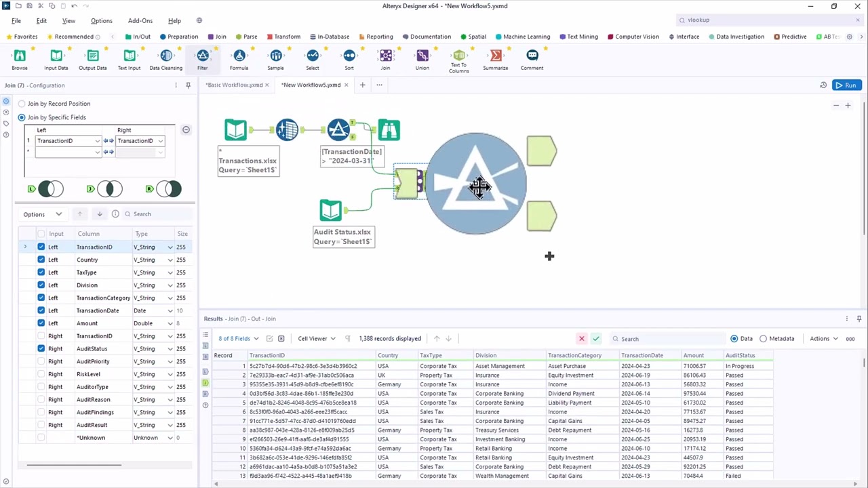Select the Text Input tool
The image size is (868, 488).
pos(130,60)
